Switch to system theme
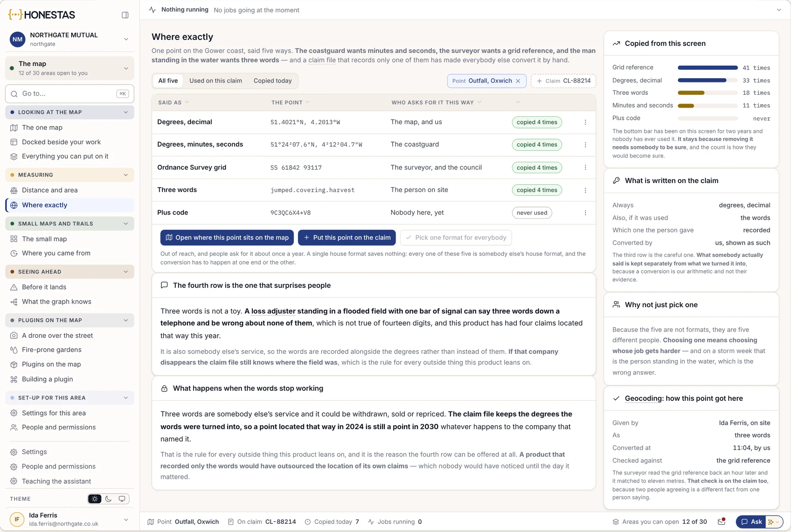Screen dimensions: 791x532 click(122, 499)
